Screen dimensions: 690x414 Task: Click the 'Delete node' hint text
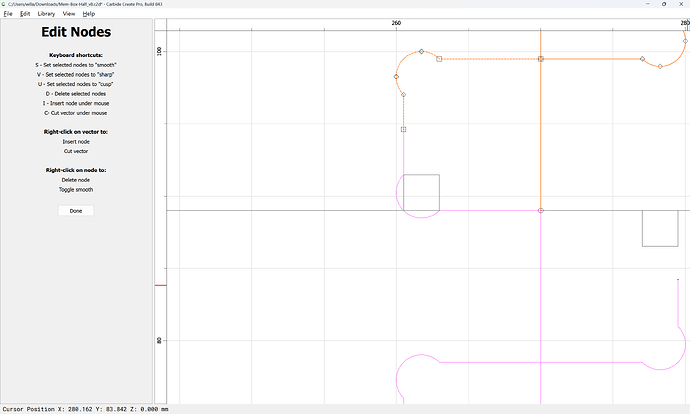coord(76,180)
